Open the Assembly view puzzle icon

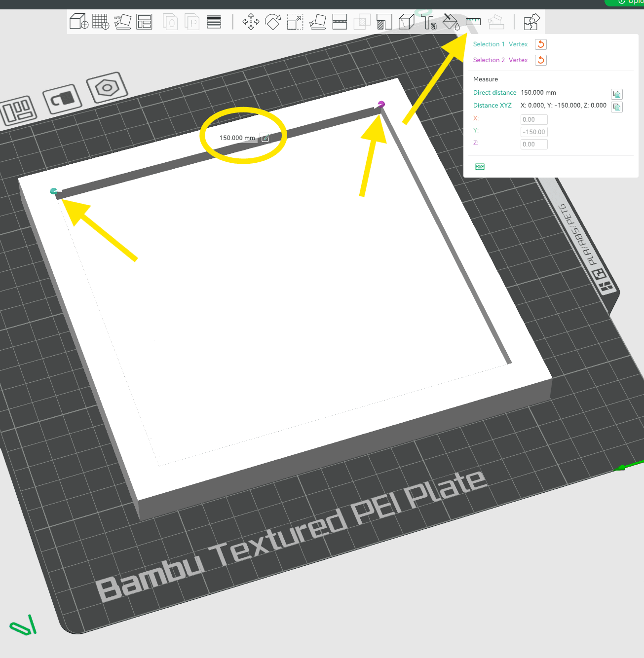[x=532, y=22]
